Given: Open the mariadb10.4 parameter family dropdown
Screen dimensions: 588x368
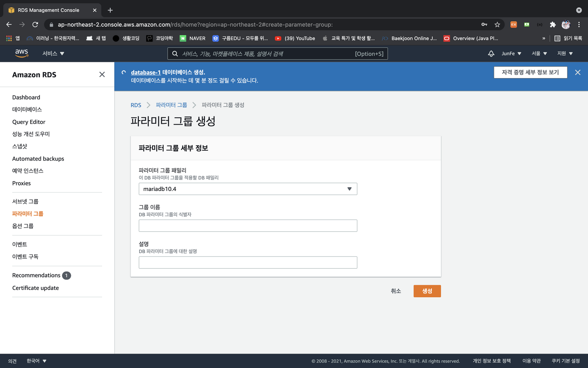Looking at the screenshot, I should point(248,189).
